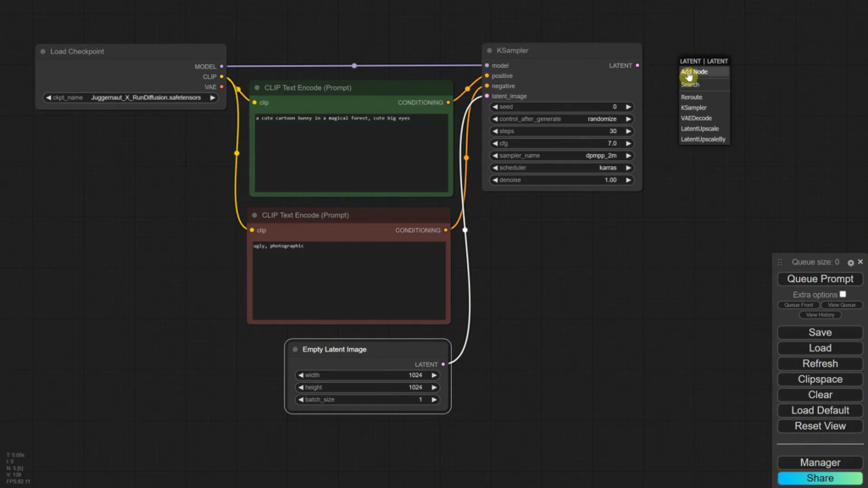Open the scheduler karras dropdown
The image size is (868, 488).
561,168
